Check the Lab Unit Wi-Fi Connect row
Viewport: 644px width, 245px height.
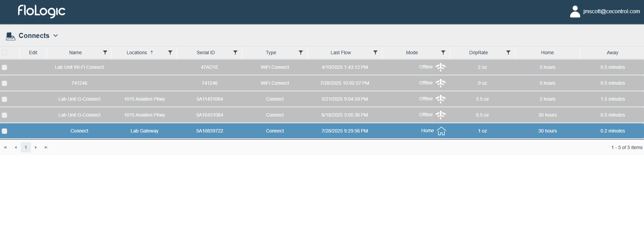[x=4, y=67]
